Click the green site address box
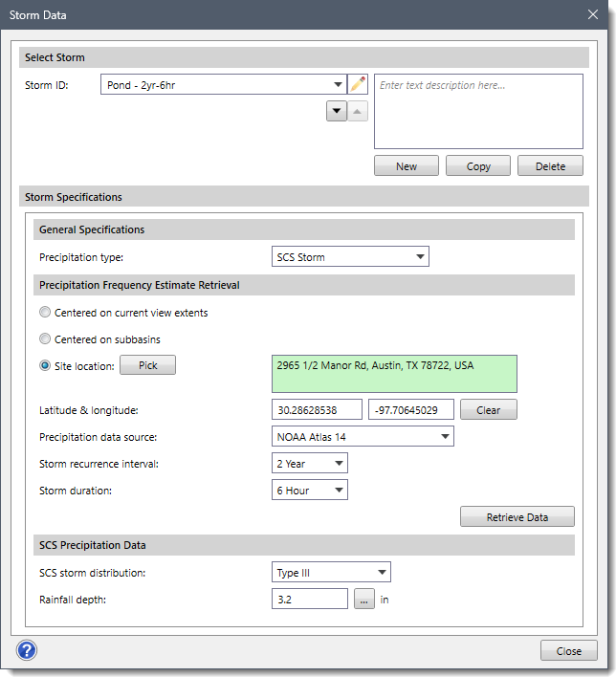This screenshot has width=616, height=677. [x=394, y=374]
